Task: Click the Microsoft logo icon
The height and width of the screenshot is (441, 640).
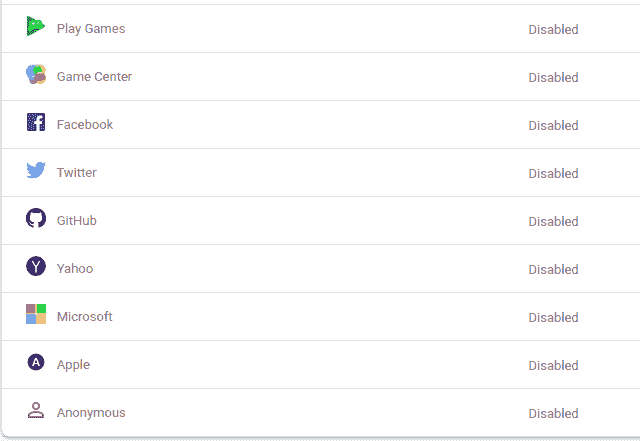Action: 36,315
